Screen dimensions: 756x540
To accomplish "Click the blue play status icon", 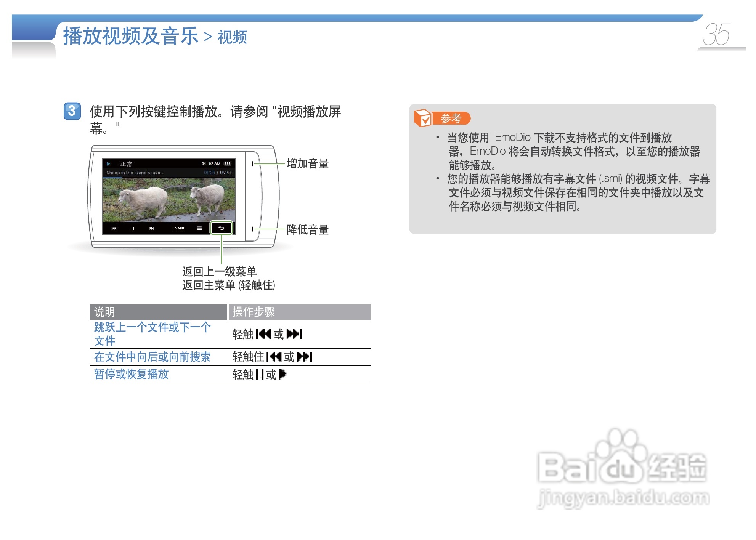I will click(109, 164).
